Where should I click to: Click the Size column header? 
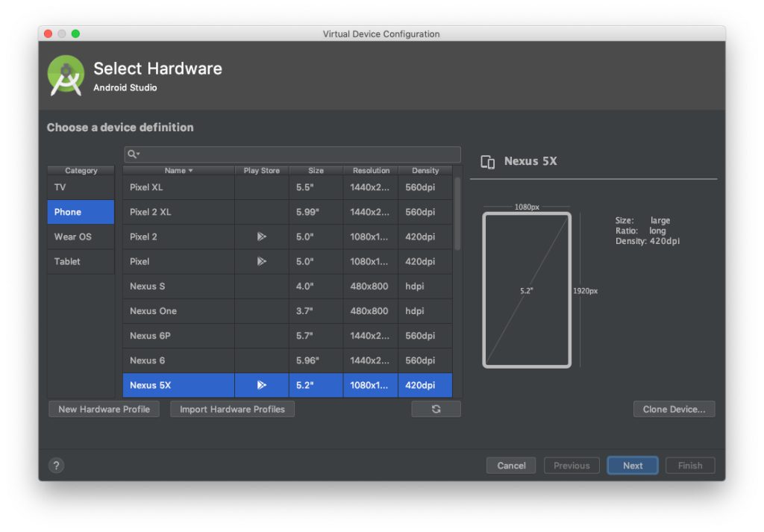316,171
